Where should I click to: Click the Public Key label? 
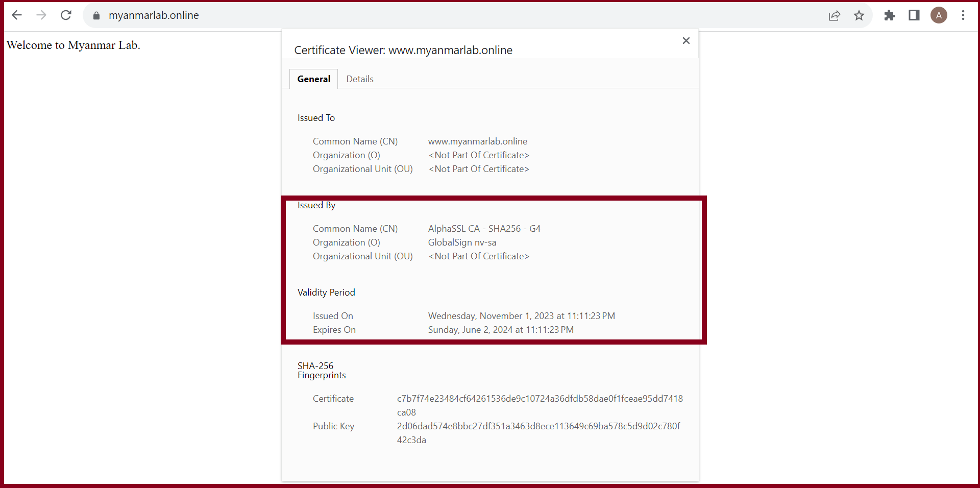tap(333, 426)
